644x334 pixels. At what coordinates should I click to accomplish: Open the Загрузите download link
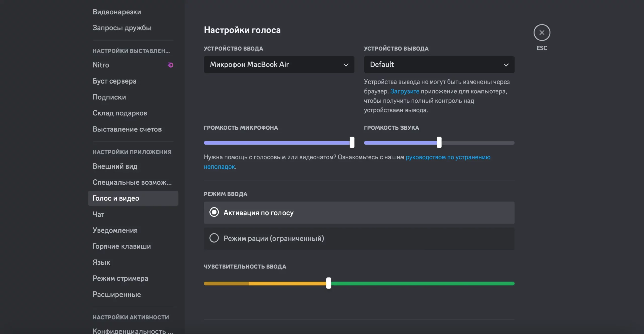pyautogui.click(x=405, y=91)
